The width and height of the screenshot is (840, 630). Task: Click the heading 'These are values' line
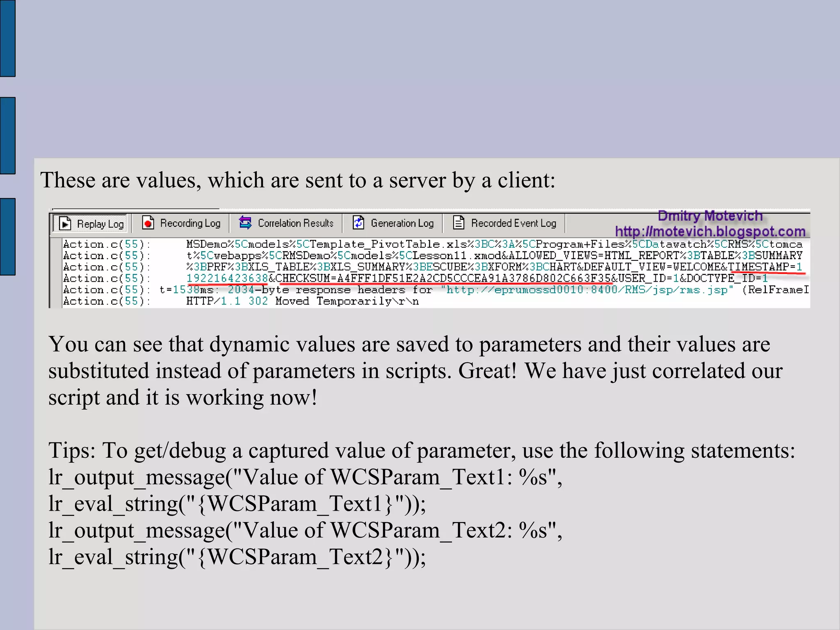298,180
